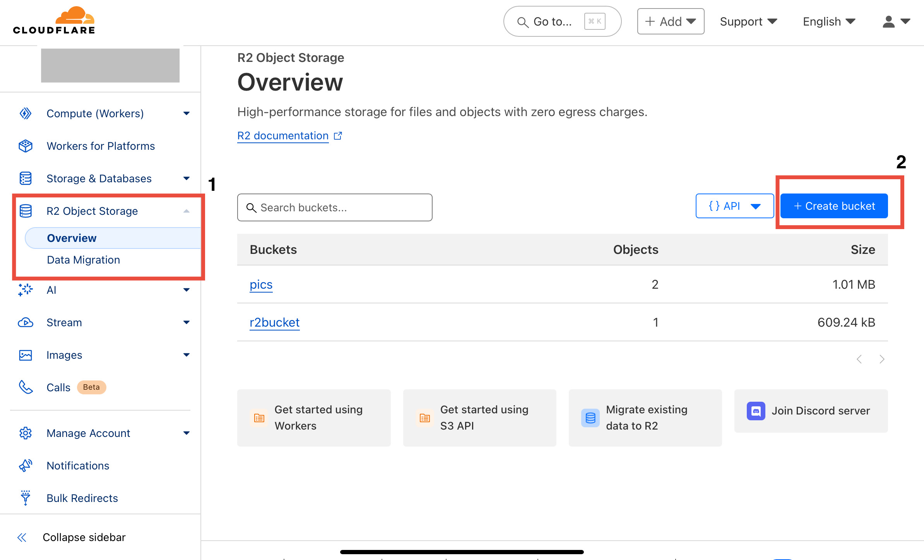Viewport: 924px width, 560px height.
Task: Open the r2bucket bucket link
Action: click(x=274, y=322)
